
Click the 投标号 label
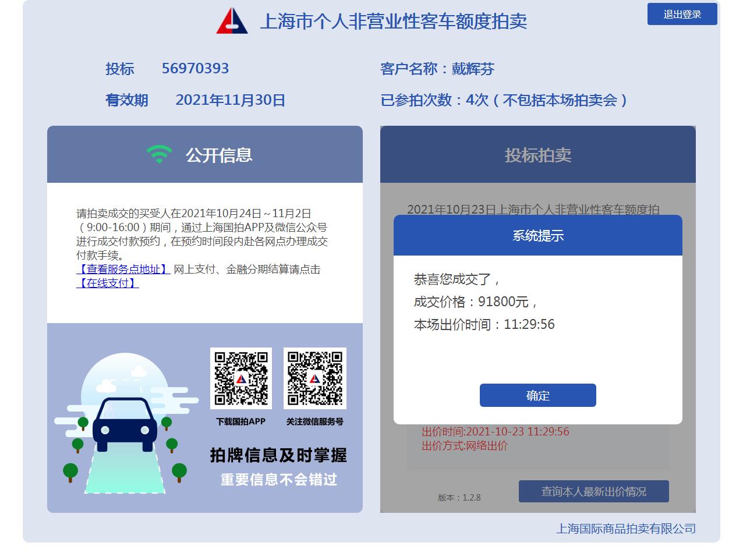(x=120, y=69)
